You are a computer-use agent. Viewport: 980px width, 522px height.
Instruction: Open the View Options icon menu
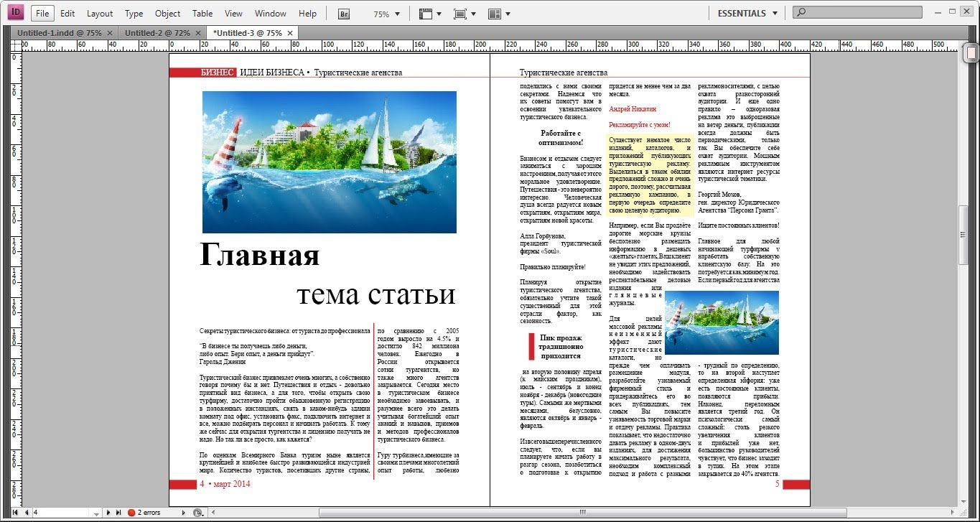point(431,14)
